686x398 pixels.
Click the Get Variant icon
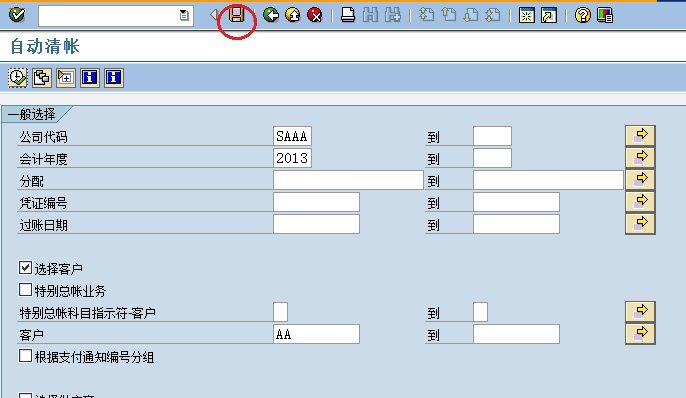[42, 78]
